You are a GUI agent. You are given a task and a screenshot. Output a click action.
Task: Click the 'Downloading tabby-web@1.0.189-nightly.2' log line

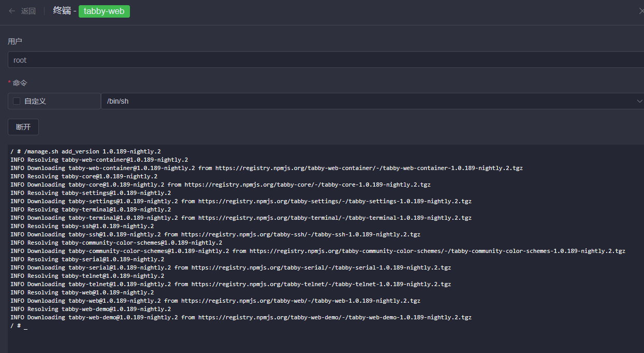(x=215, y=301)
